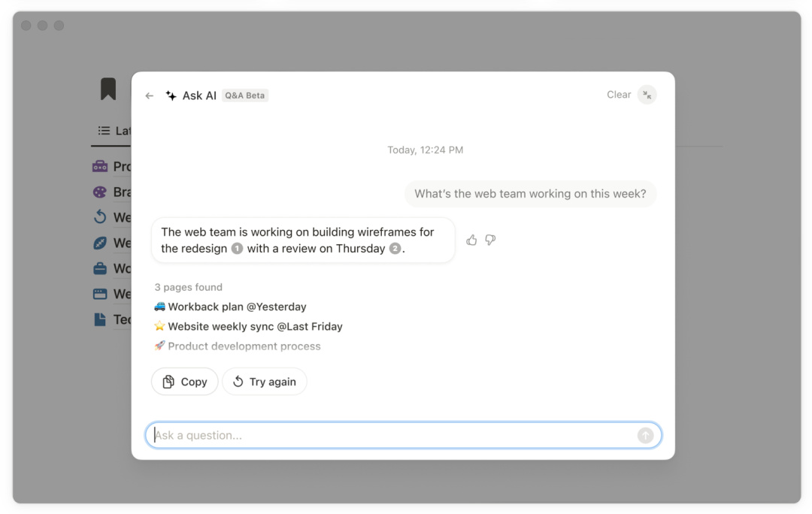Select the user question message bubble
812x514 pixels.
(x=530, y=194)
